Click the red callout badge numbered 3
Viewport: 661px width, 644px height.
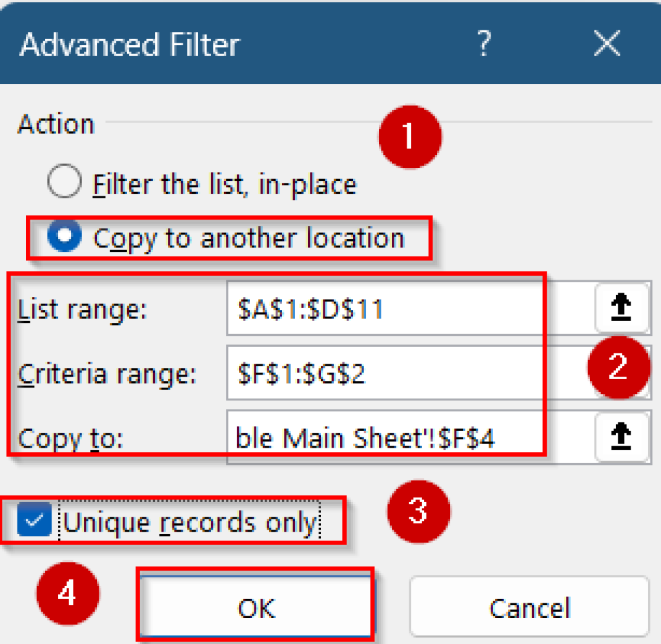pos(418,512)
